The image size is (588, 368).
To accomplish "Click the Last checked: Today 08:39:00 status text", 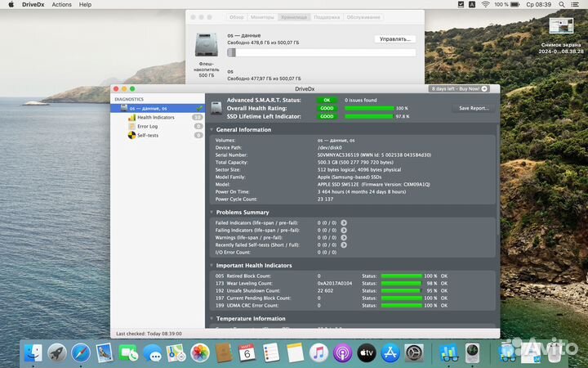I will pos(149,334).
